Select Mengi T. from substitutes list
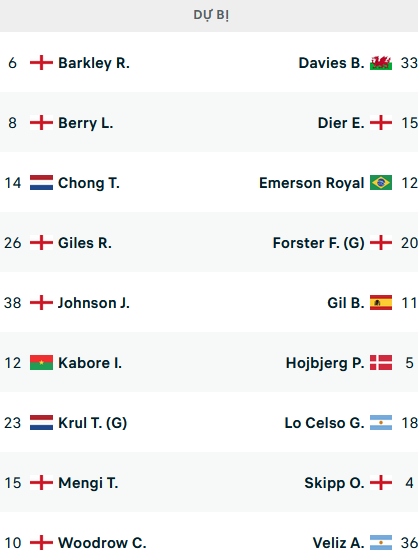The width and height of the screenshot is (418, 560). 88,483
